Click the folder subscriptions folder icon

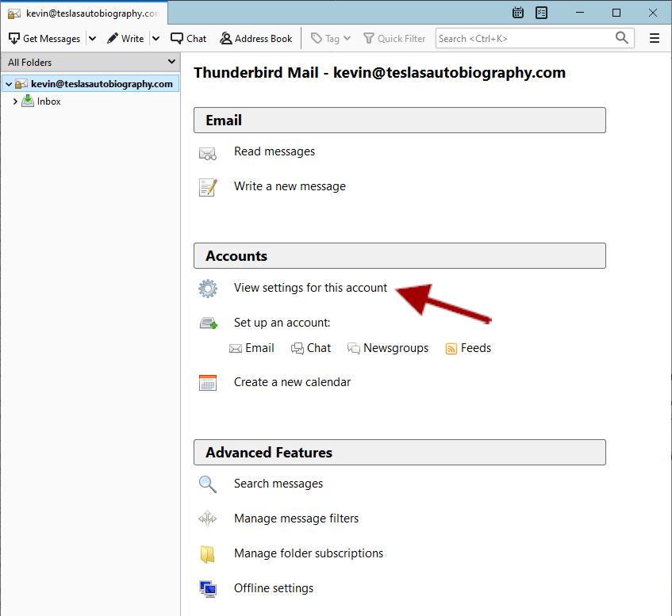[x=207, y=554]
